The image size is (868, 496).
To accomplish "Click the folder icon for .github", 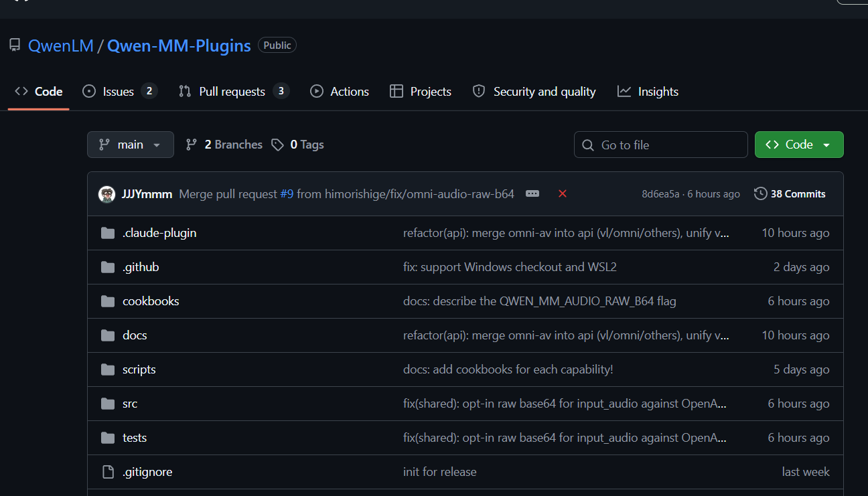I will point(108,267).
